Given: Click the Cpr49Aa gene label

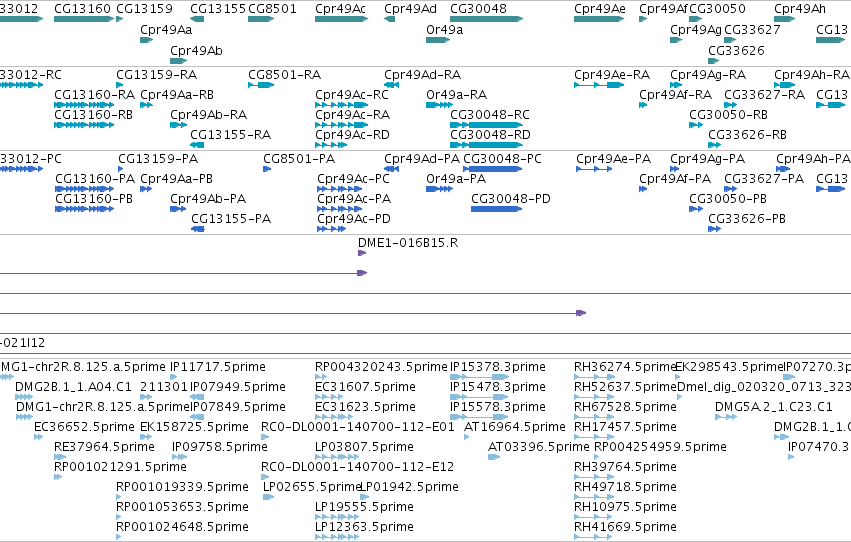Looking at the screenshot, I should tap(166, 29).
